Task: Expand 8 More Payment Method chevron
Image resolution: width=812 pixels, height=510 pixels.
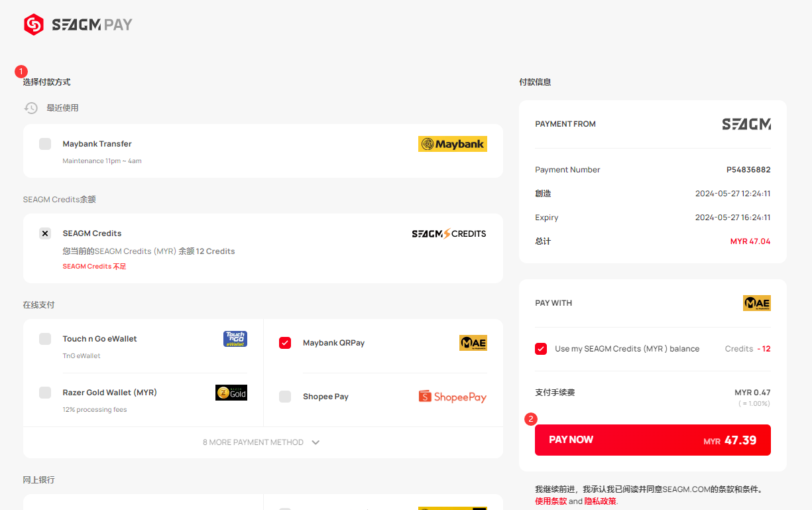Action: coord(316,442)
